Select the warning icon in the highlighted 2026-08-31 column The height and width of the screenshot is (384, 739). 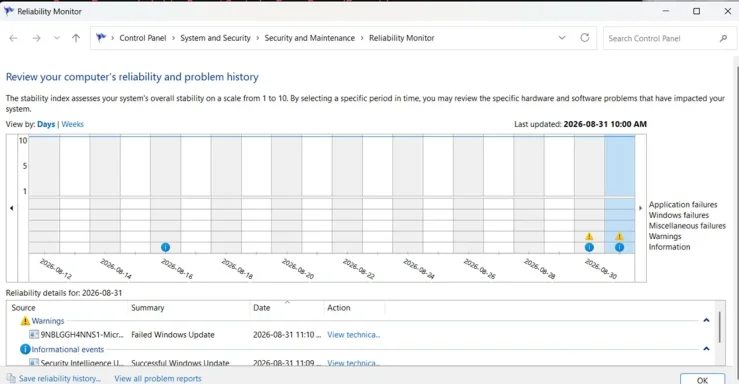coord(619,237)
